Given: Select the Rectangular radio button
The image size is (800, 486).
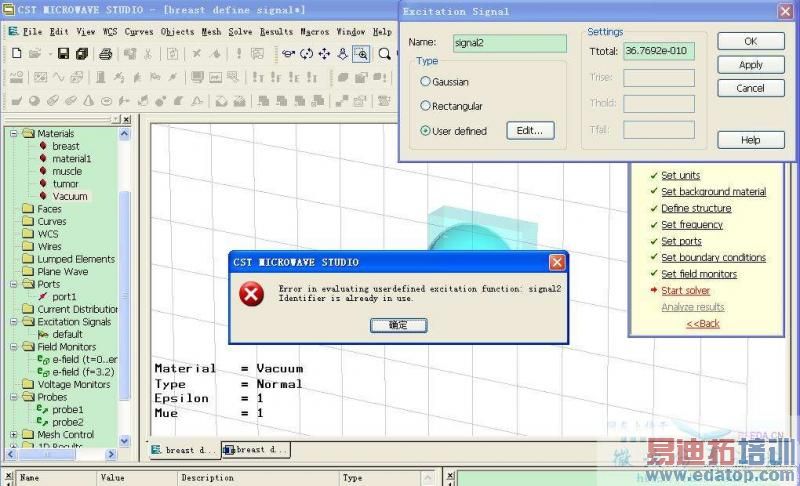Looking at the screenshot, I should 425,106.
